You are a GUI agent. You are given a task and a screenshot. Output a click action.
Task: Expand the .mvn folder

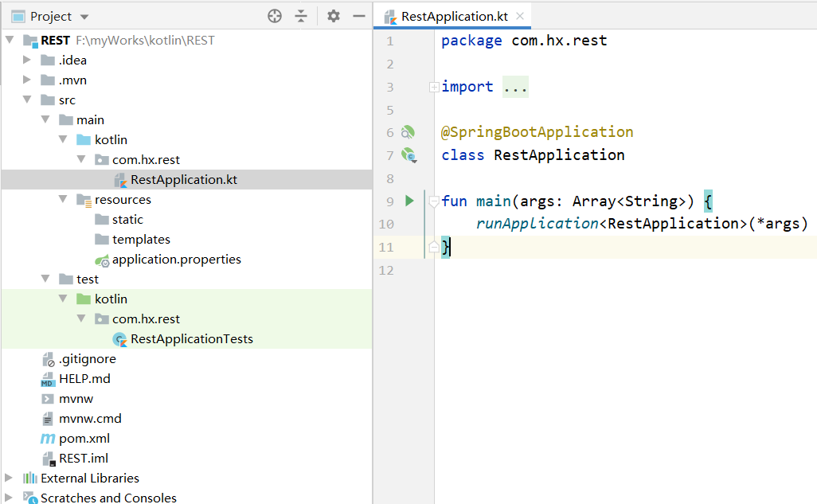tap(26, 80)
